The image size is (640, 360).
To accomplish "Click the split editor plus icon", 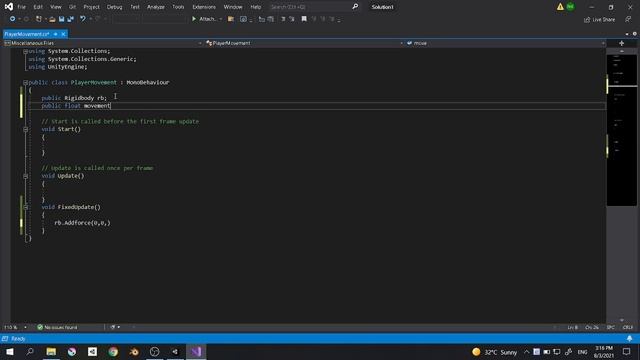I will [621, 43].
